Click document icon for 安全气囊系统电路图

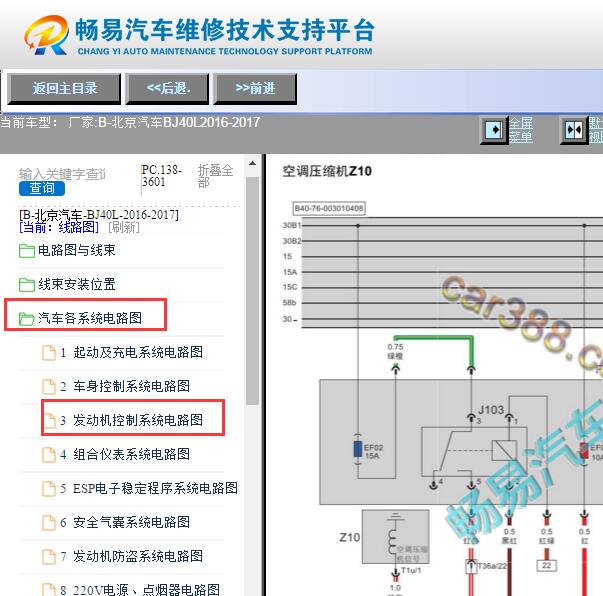point(49,523)
